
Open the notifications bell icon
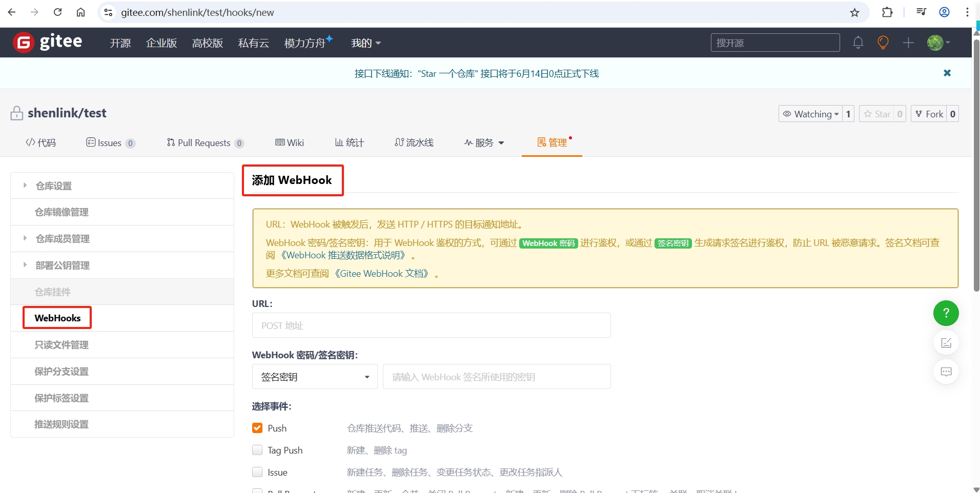[x=858, y=43]
